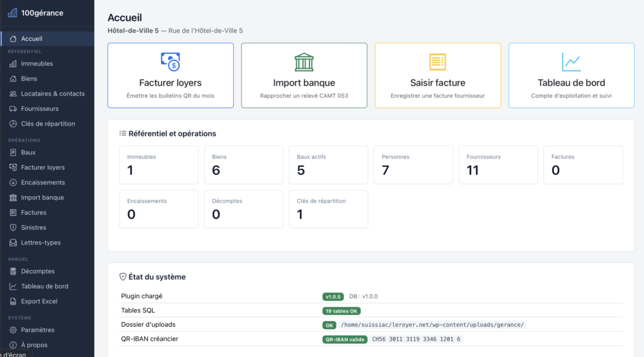The image size is (644, 357).
Task: Click the 100gérance logo icon
Action: (x=13, y=13)
